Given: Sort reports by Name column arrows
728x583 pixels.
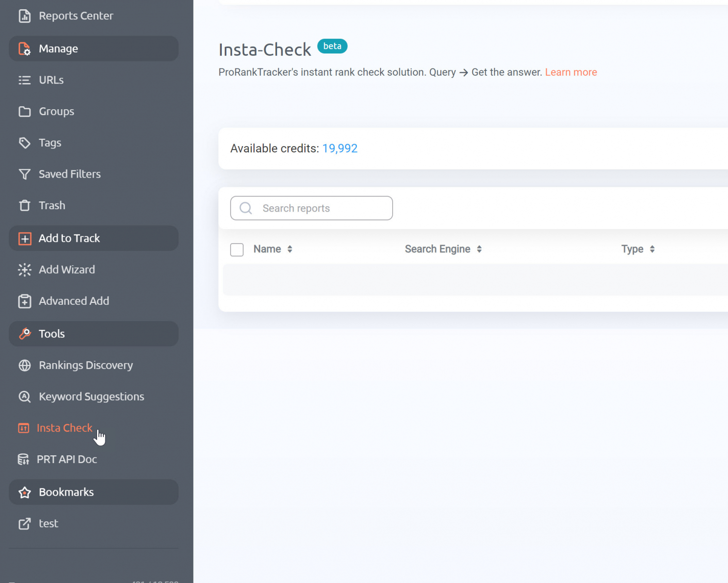Looking at the screenshot, I should point(290,249).
